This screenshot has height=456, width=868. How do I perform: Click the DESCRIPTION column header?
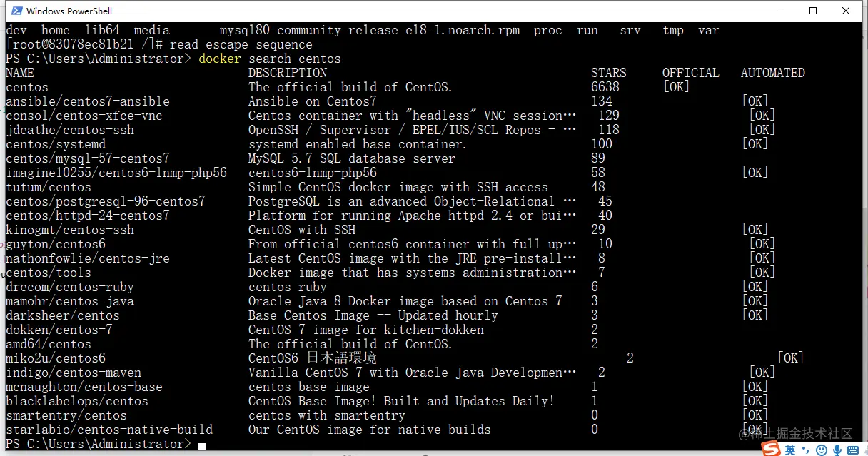(x=288, y=73)
